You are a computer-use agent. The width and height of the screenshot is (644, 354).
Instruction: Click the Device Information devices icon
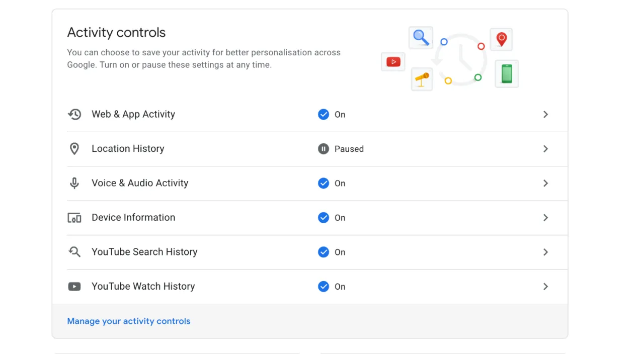point(74,218)
